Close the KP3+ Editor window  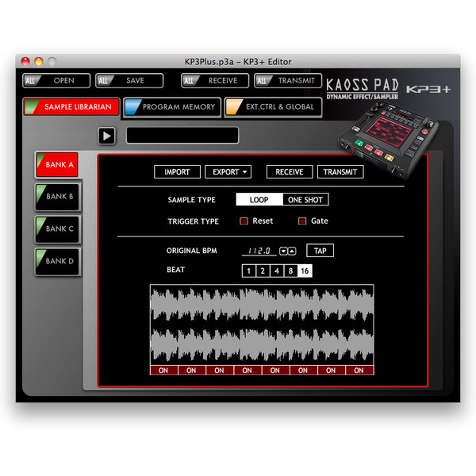pos(25,62)
